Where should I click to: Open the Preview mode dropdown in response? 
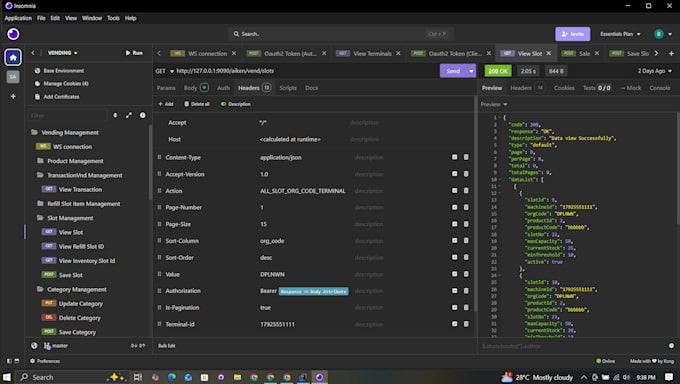tap(494, 104)
